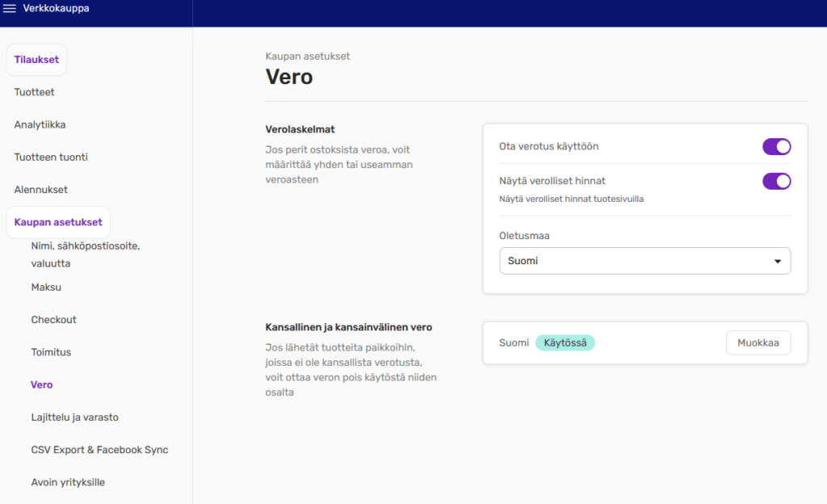The height and width of the screenshot is (504, 827).
Task: Open Analytiikka section
Action: [x=40, y=124]
